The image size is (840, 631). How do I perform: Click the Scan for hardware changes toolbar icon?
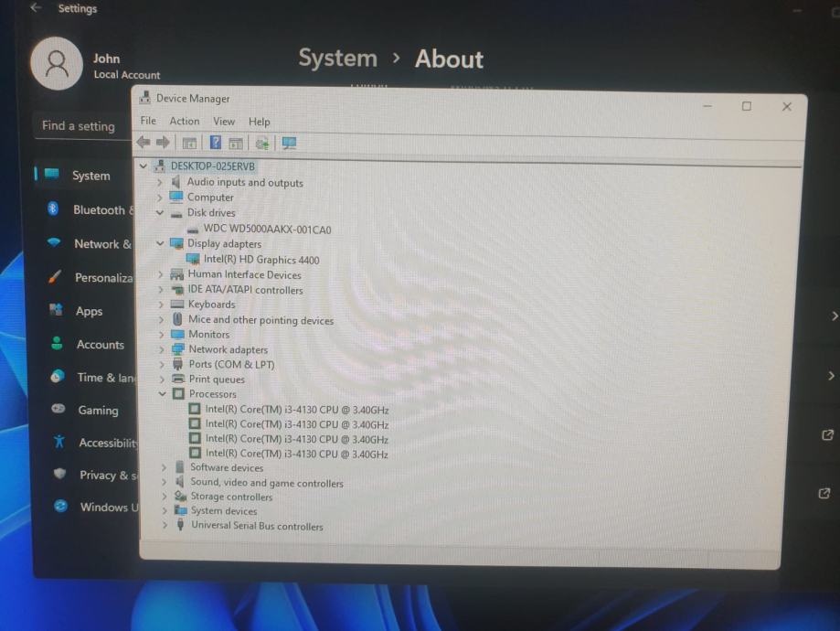[262, 144]
